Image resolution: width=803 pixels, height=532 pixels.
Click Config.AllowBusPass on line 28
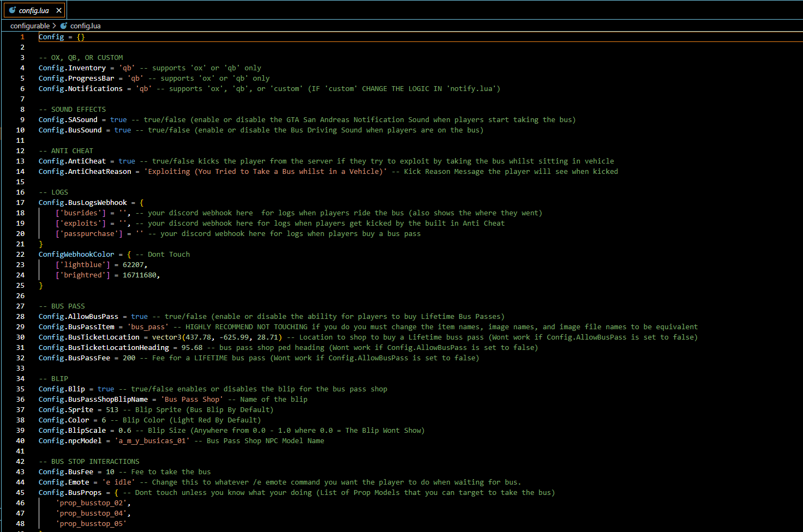coord(79,317)
